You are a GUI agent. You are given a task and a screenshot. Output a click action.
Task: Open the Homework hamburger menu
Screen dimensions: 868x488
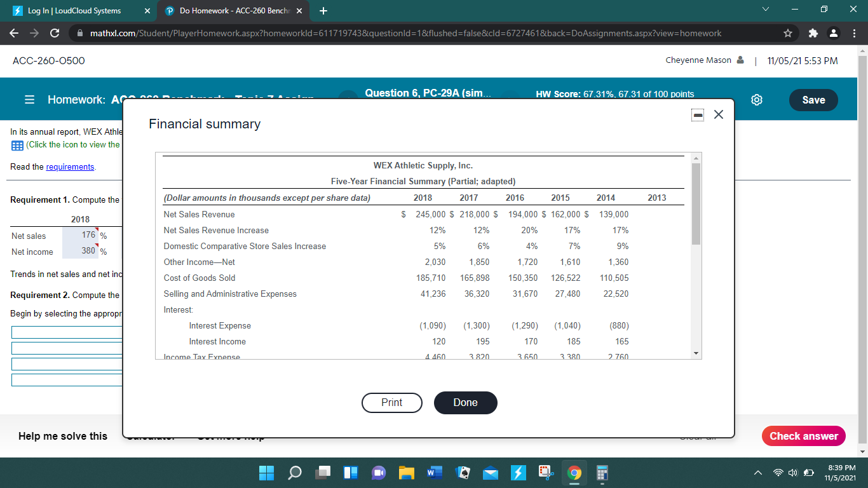pos(29,100)
